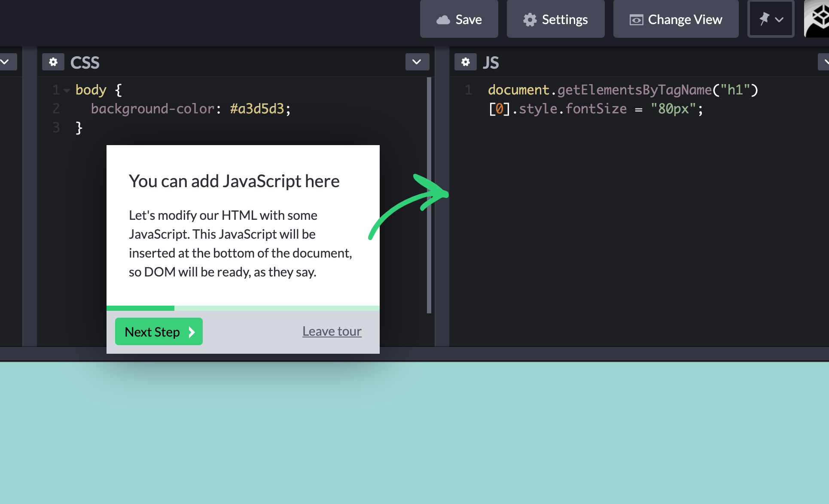Click the #a3d5d3 color value
This screenshot has height=504, width=829.
point(257,109)
